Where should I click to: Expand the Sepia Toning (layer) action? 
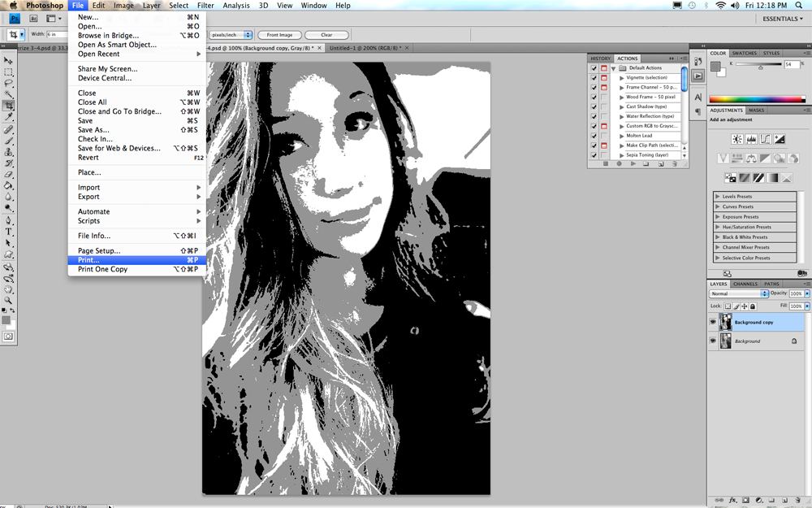coord(622,155)
